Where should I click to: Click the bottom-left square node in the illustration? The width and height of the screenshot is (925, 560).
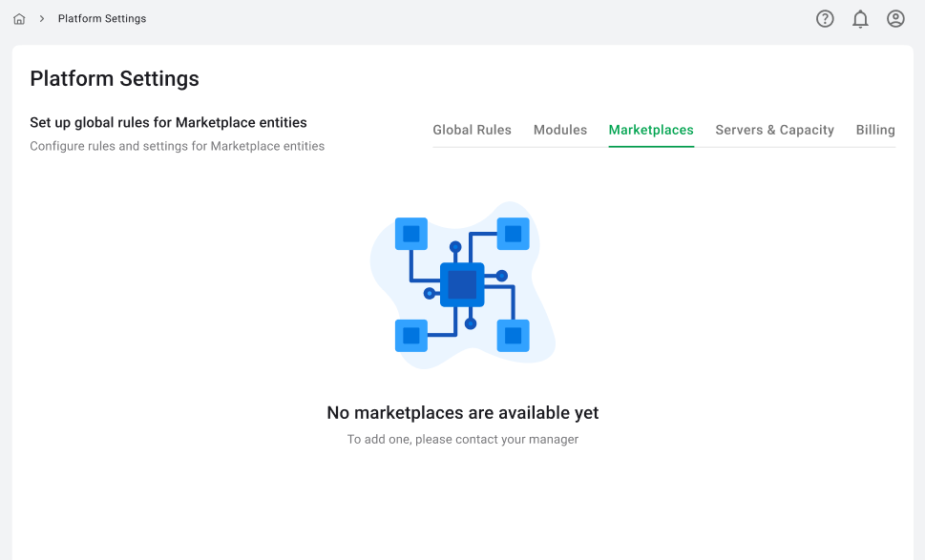coord(411,335)
